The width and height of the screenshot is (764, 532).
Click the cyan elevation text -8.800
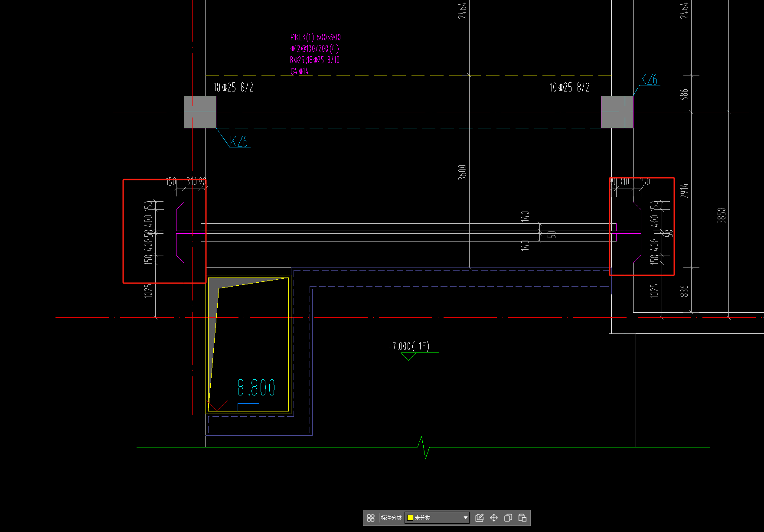point(252,388)
